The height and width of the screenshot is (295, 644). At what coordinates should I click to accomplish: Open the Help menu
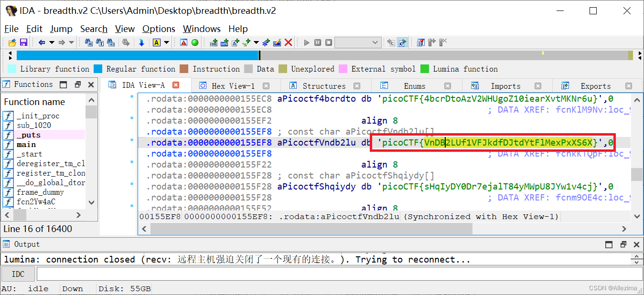(x=238, y=29)
